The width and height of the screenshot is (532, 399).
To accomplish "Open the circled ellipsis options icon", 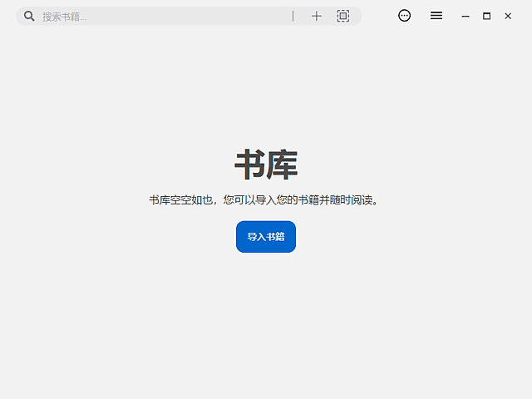I will point(404,16).
